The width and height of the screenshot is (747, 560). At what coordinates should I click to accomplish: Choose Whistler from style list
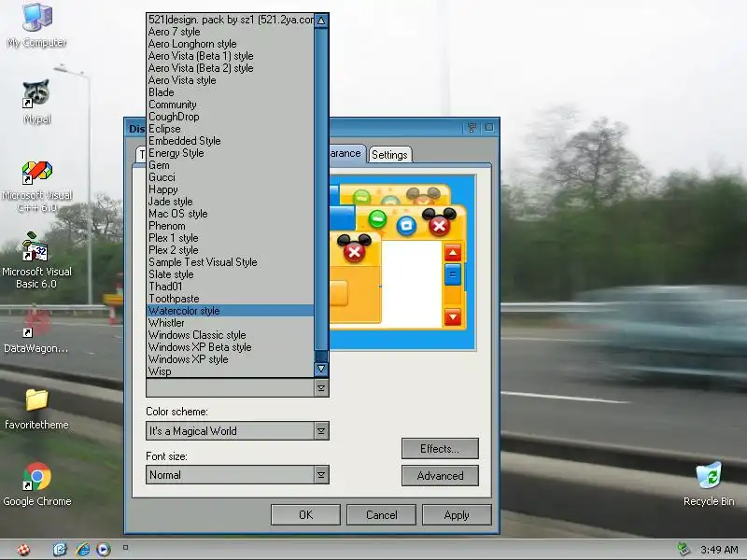pos(231,323)
